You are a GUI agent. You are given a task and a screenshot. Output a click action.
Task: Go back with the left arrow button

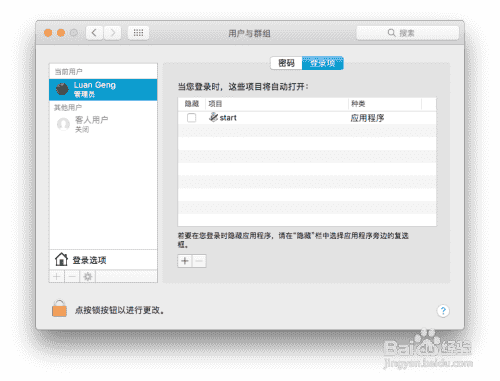94,33
